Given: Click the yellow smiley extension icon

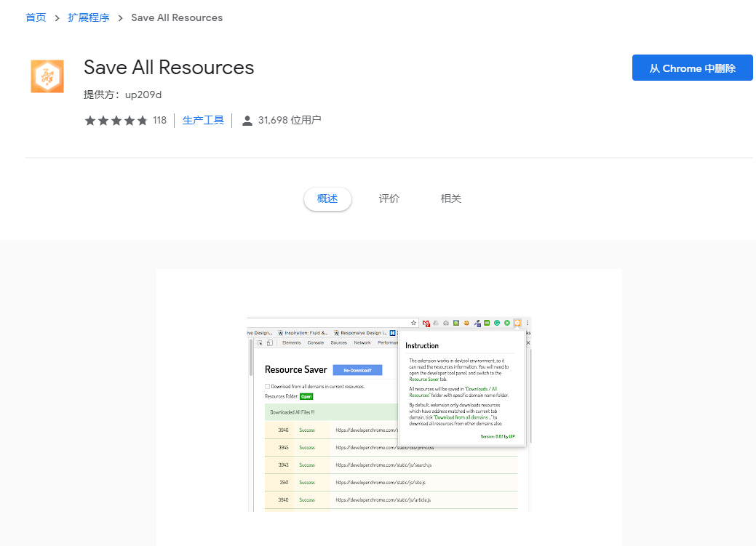Looking at the screenshot, I should (466, 323).
